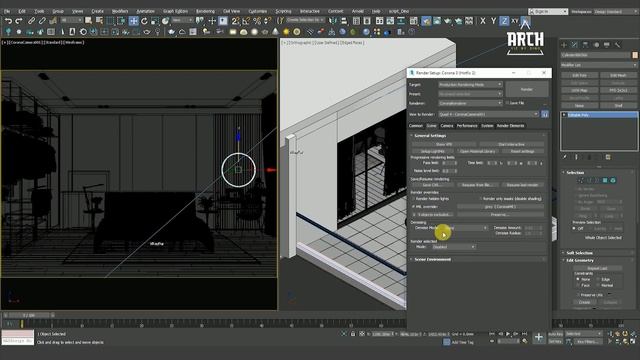Click the Resume last render button
640x360 pixels.
click(522, 185)
